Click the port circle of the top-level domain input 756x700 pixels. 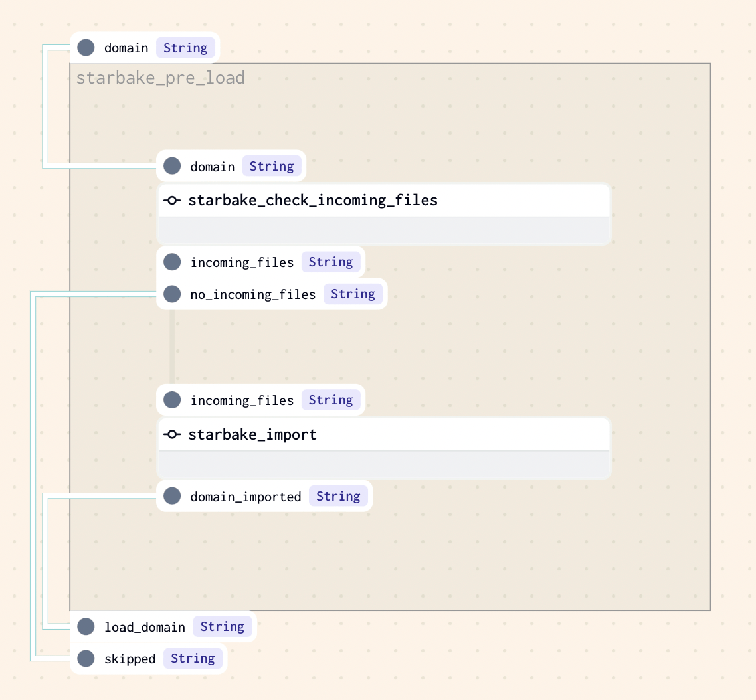point(86,48)
